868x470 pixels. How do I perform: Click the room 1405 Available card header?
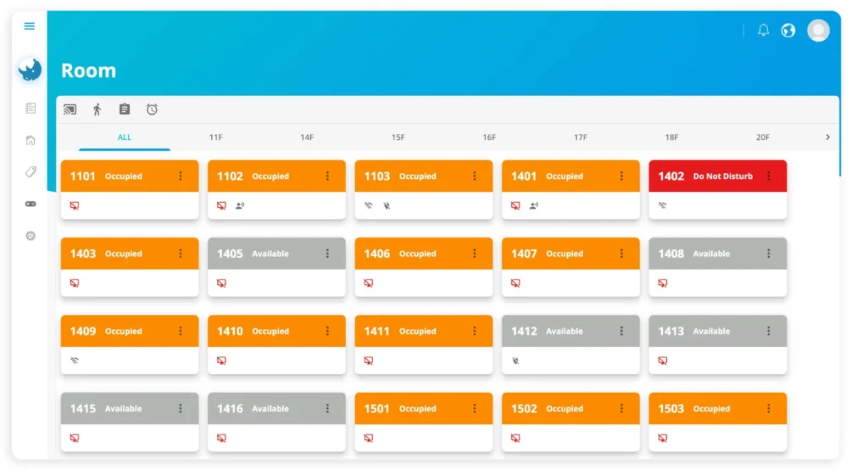click(x=263, y=254)
